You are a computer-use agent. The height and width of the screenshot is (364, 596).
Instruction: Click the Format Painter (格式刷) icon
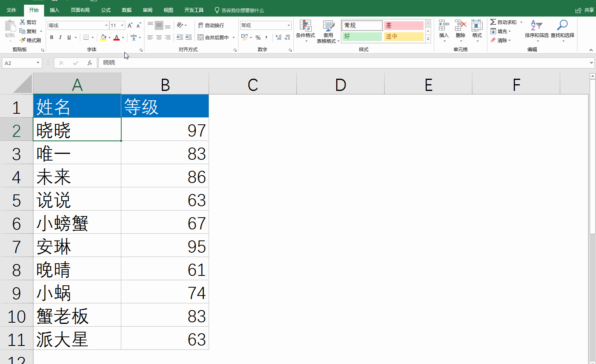(x=22, y=40)
